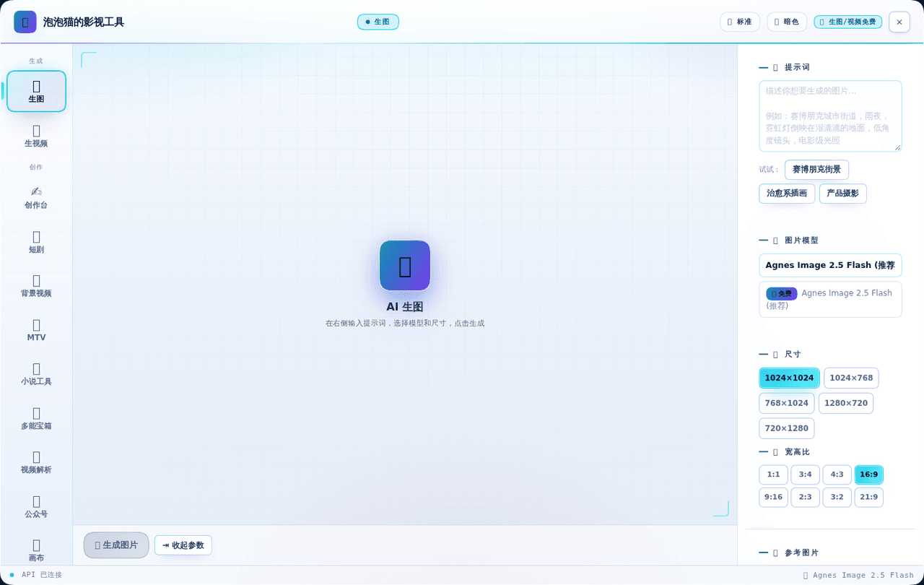The width and height of the screenshot is (924, 585).
Task: Click the 生成图片 button
Action: point(116,545)
